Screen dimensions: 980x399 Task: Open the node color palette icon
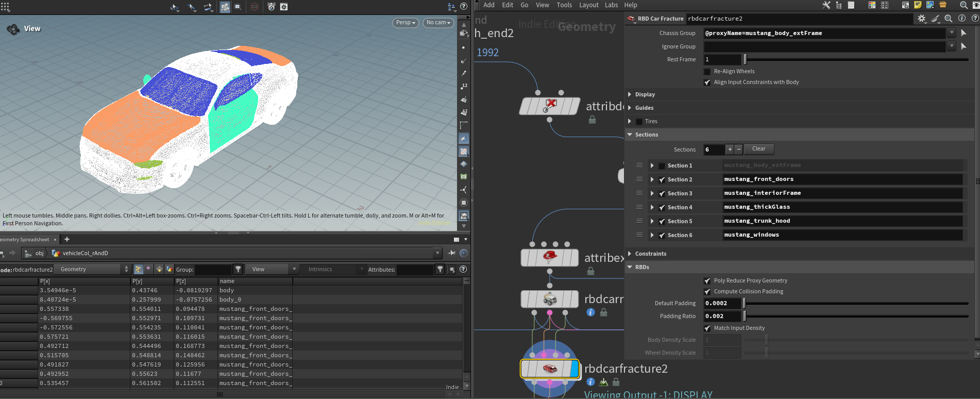click(872, 5)
